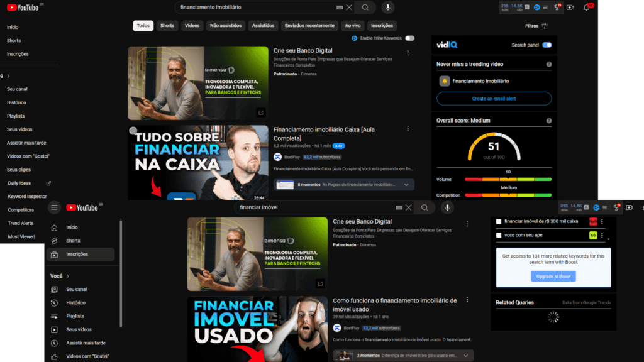
Task: Click the overall score gauge showing 51
Action: point(494,147)
